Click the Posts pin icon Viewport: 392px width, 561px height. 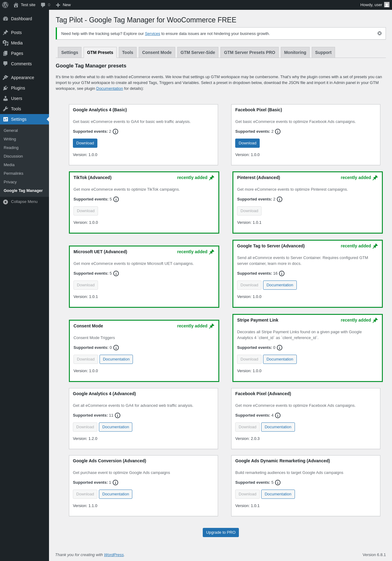(6, 32)
